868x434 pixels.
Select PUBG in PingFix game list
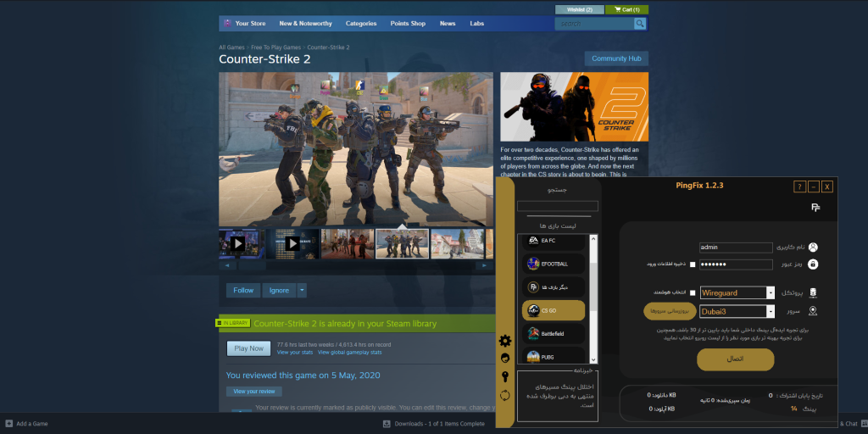click(554, 355)
